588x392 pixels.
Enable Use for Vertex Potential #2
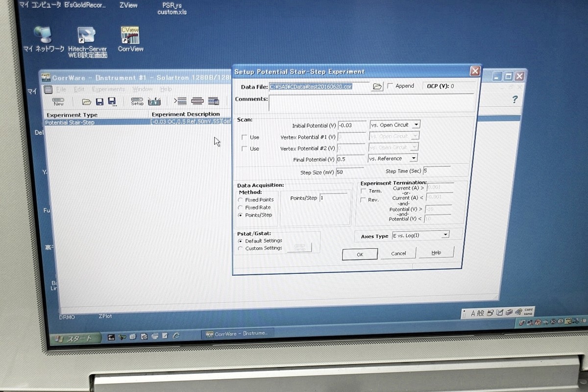[245, 148]
